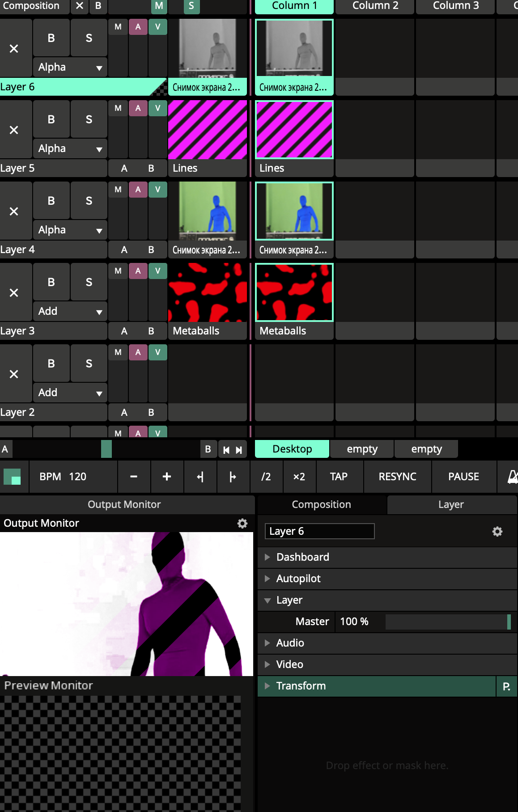The width and height of the screenshot is (518, 812).
Task: Toggle Solo on Layer 4
Action: (89, 201)
